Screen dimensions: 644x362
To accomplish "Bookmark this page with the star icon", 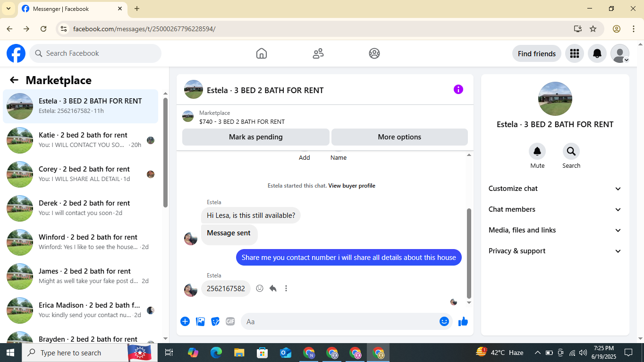I will tap(593, 29).
